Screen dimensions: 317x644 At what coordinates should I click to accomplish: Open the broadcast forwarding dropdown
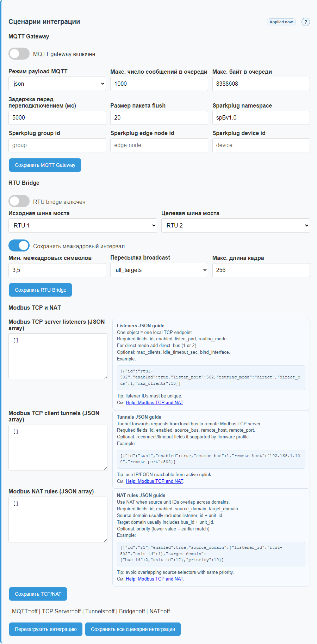pyautogui.click(x=159, y=270)
